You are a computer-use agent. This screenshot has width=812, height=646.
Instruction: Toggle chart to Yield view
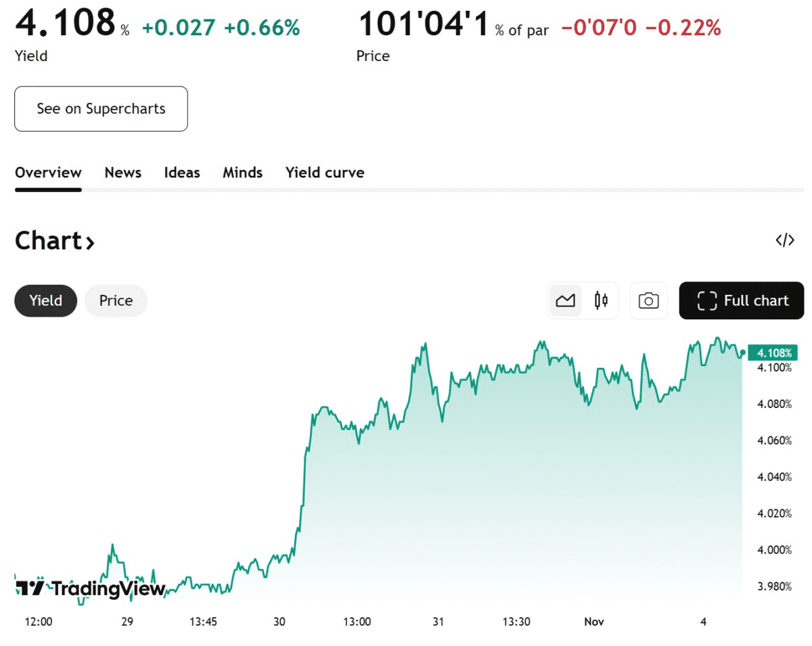click(46, 300)
